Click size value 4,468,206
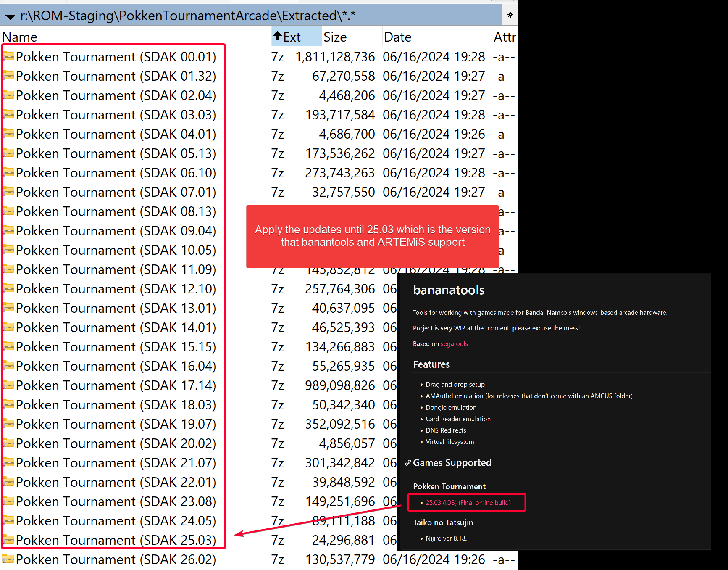728x570 pixels. coord(347,95)
